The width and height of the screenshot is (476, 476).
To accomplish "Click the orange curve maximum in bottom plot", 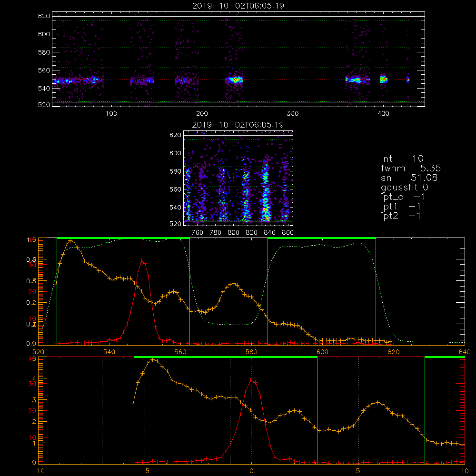I will [x=153, y=360].
